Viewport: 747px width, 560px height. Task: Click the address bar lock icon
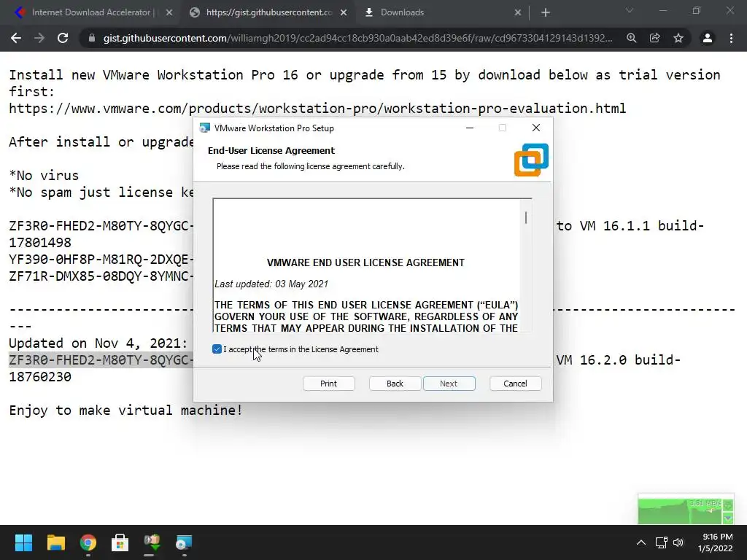click(x=92, y=38)
